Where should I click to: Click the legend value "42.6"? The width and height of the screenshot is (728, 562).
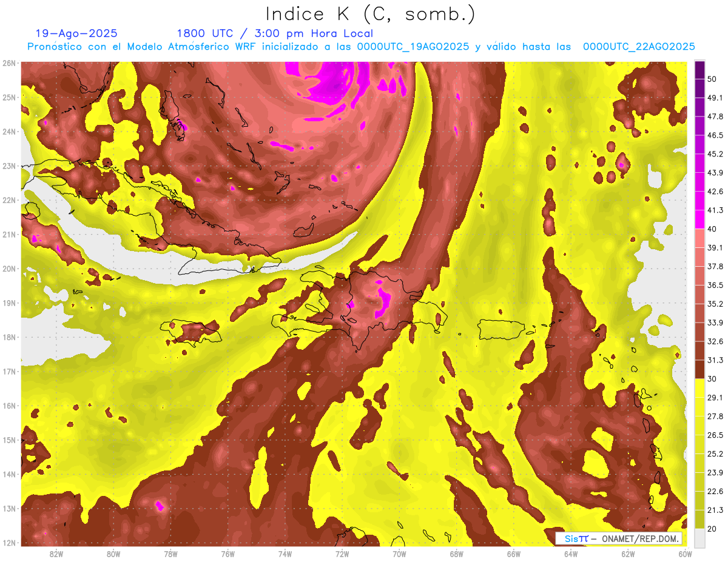pyautogui.click(x=715, y=192)
